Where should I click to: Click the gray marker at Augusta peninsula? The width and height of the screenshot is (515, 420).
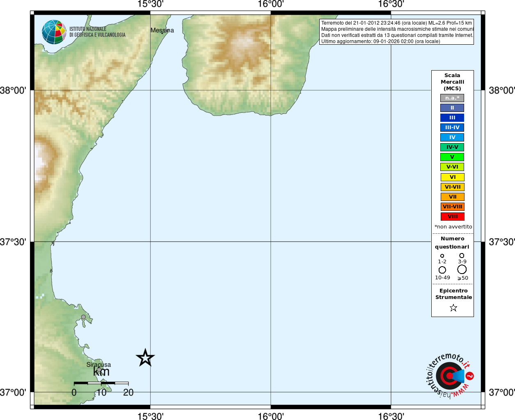coord(83,317)
